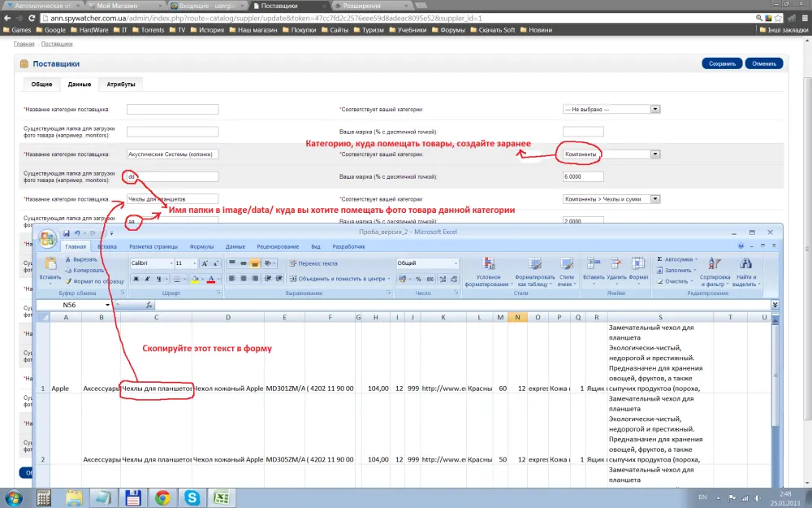Click the Office round button
Screen dimensions: 812x508
47,238
